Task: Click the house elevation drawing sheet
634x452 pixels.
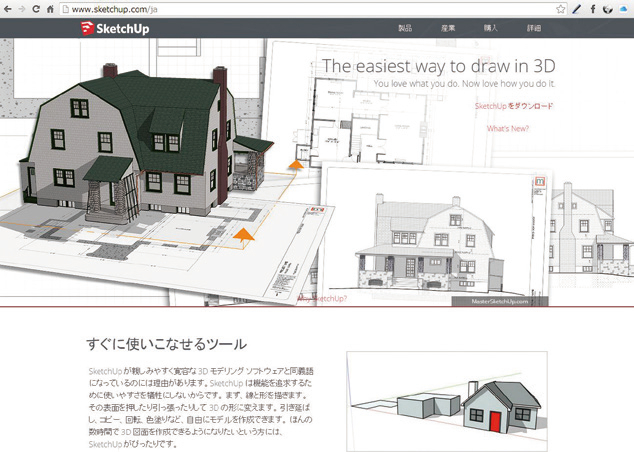Action: coord(436,232)
